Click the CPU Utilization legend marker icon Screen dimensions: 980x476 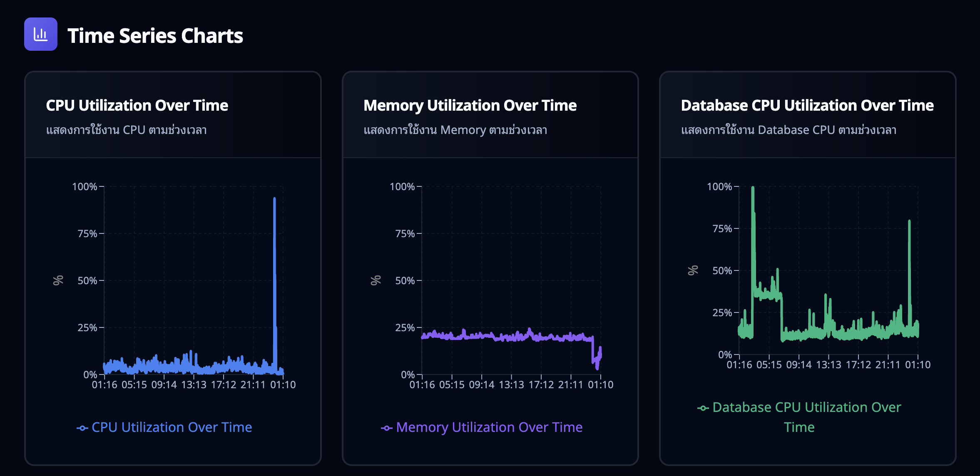coord(82,427)
